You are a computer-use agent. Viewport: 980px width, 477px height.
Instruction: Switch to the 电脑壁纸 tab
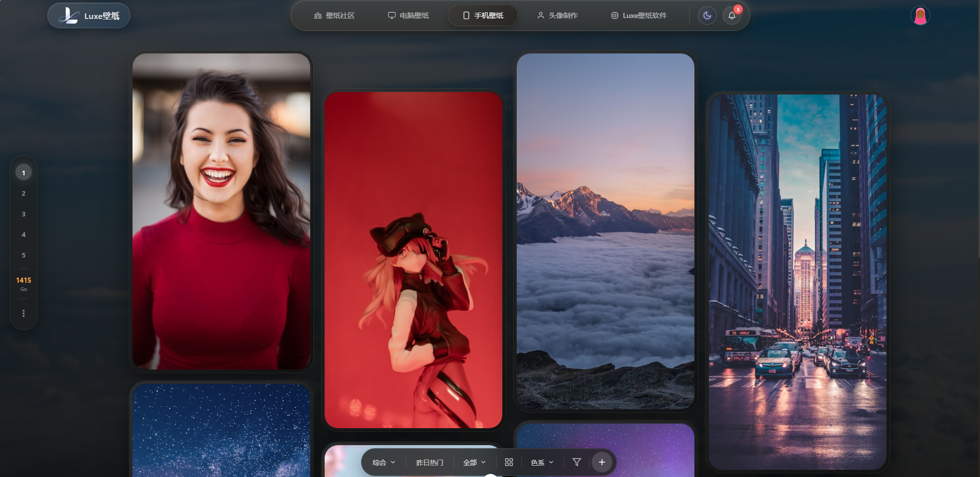pyautogui.click(x=408, y=15)
